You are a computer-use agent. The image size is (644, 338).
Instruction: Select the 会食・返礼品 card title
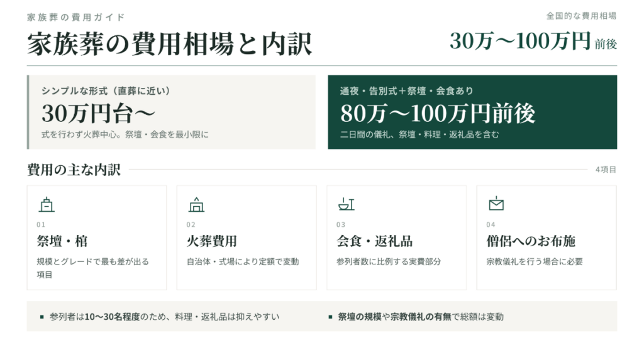[x=375, y=241]
